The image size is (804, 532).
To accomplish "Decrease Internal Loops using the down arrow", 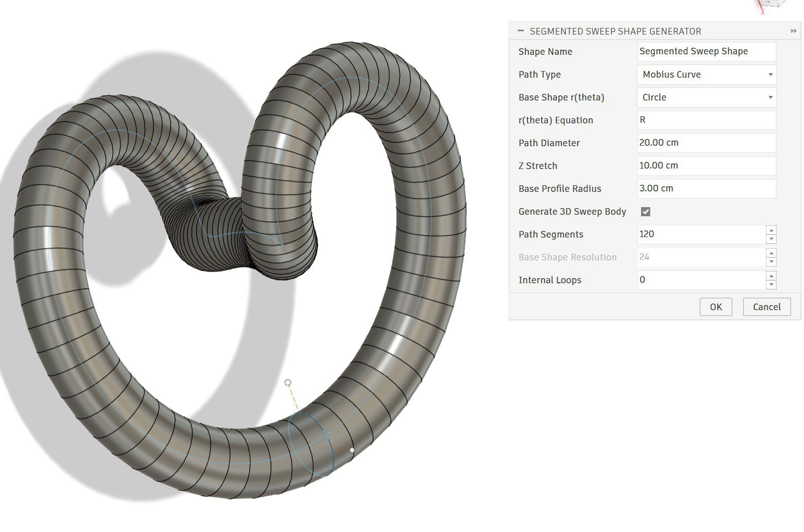I will point(771,285).
